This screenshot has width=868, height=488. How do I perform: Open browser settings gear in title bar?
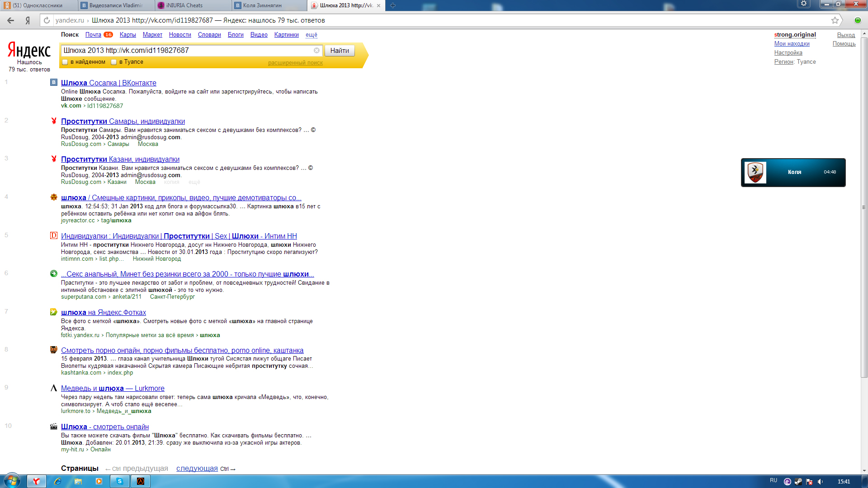[x=804, y=4]
